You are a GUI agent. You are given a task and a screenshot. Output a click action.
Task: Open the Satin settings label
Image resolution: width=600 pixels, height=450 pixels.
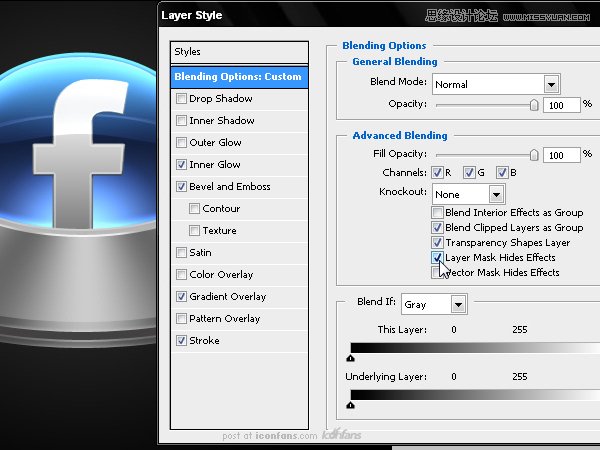coord(200,253)
